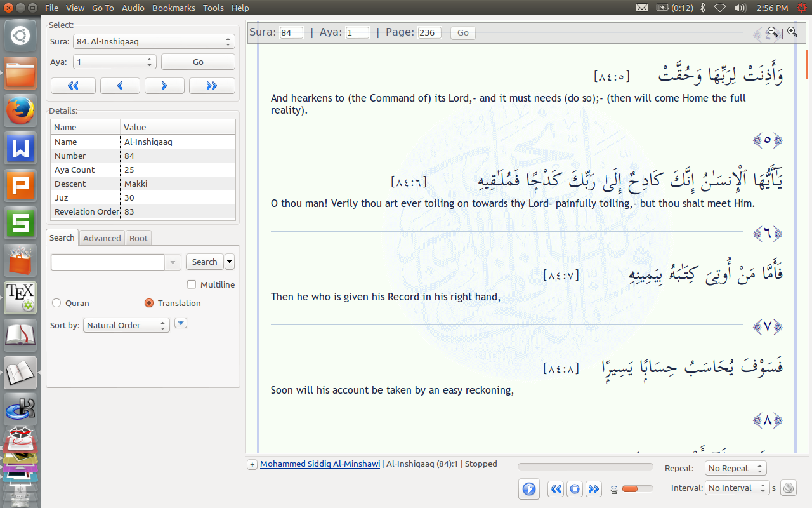Open the Mohammed Siddiq Al-Minshawi reciter link
The height and width of the screenshot is (508, 812).
(320, 464)
